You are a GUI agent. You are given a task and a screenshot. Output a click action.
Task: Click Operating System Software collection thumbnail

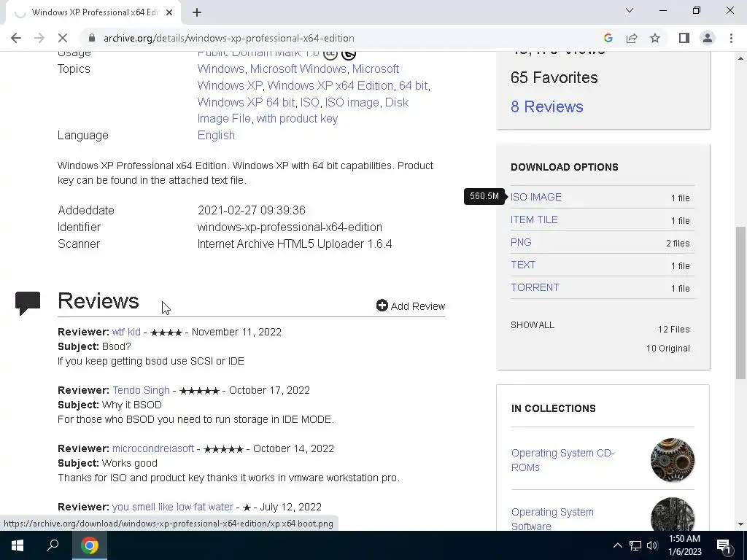pos(672,514)
